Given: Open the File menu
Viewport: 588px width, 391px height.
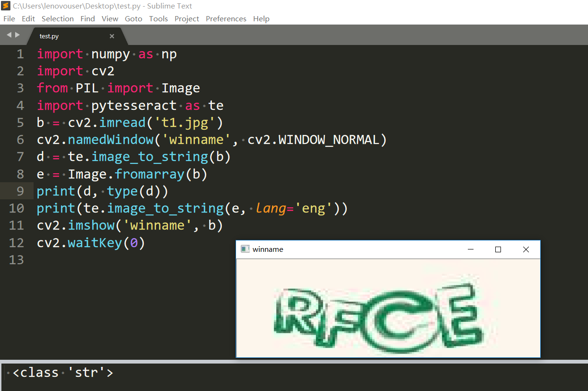Looking at the screenshot, I should click(x=9, y=18).
